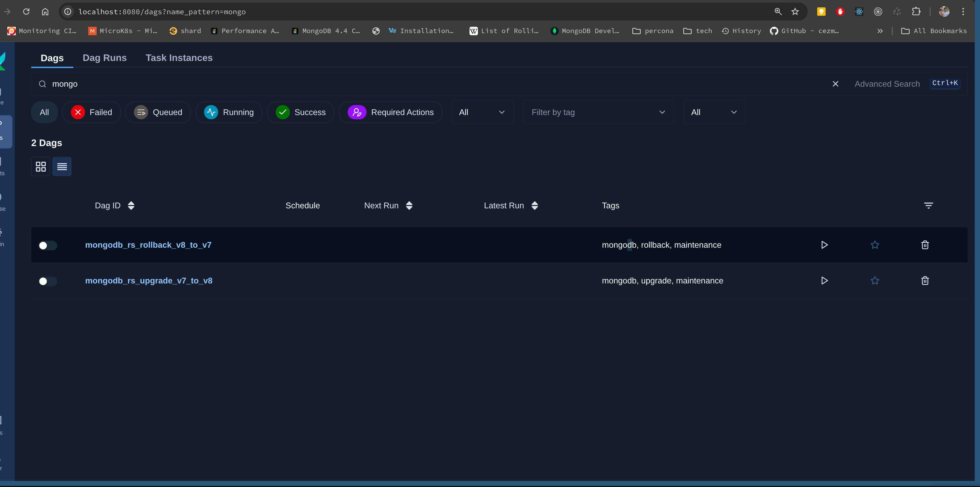Screen dimensions: 980x487
Task: Open the Filter by tag dropdown
Action: coord(598,112)
